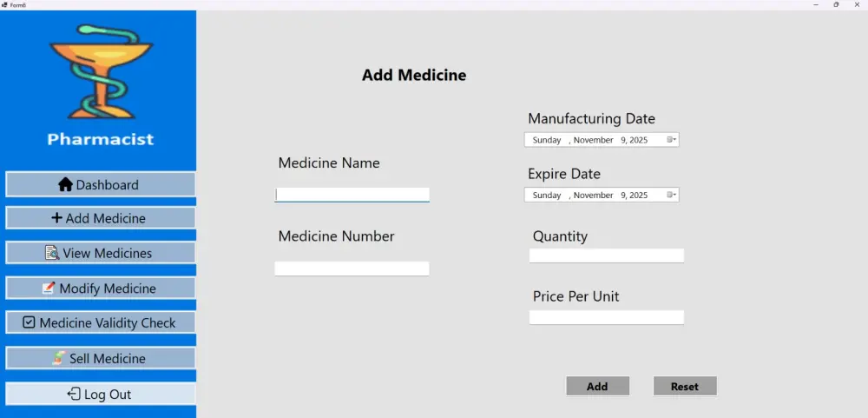Click the Dashboard home icon

[65, 184]
